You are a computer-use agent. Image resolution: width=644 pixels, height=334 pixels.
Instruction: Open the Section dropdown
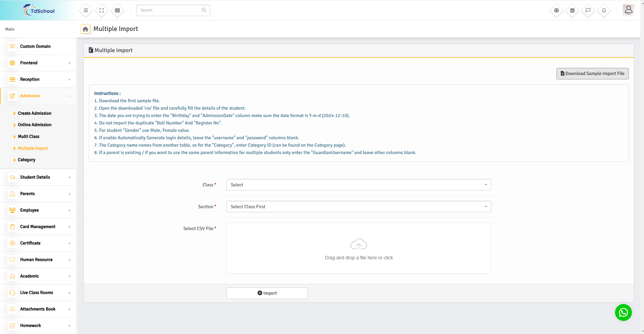coord(358,207)
